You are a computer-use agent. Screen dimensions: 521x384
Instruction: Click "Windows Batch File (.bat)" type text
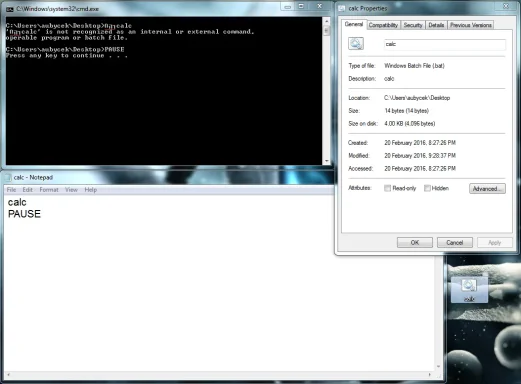(414, 66)
